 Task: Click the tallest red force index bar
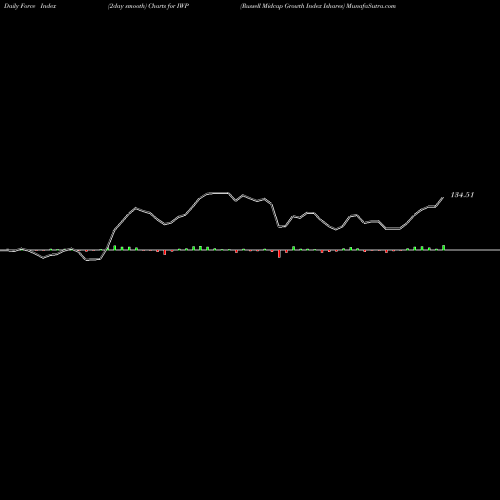[x=279, y=254]
